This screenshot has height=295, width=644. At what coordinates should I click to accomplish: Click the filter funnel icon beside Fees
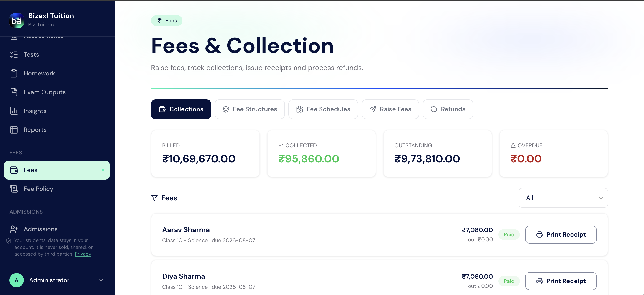pyautogui.click(x=154, y=198)
